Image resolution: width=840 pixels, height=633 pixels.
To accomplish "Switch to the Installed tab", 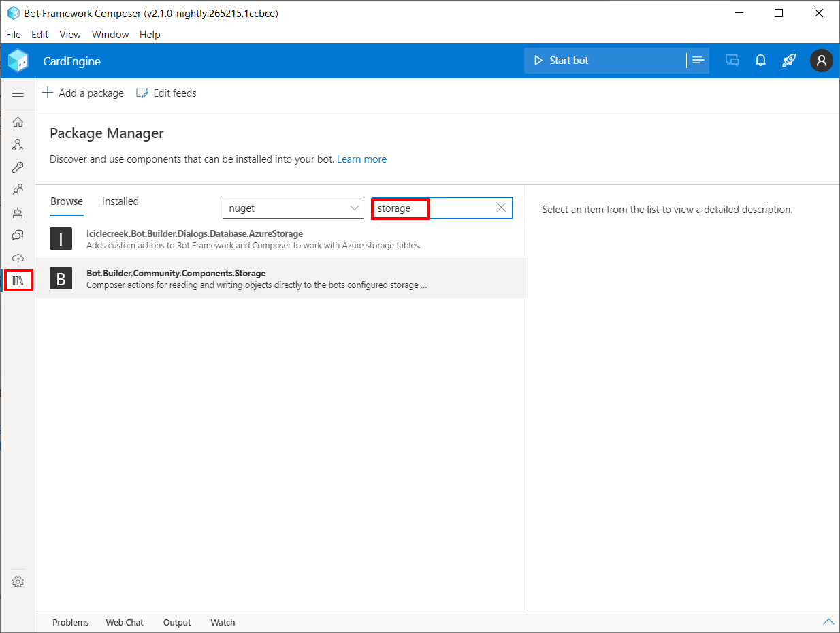I will pyautogui.click(x=120, y=201).
